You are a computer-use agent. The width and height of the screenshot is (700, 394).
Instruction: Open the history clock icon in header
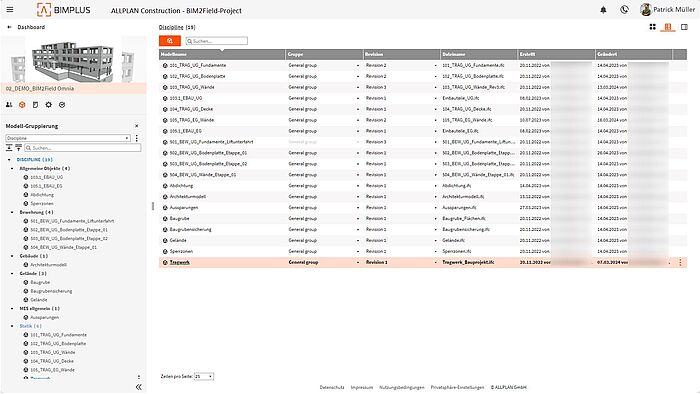tap(624, 10)
